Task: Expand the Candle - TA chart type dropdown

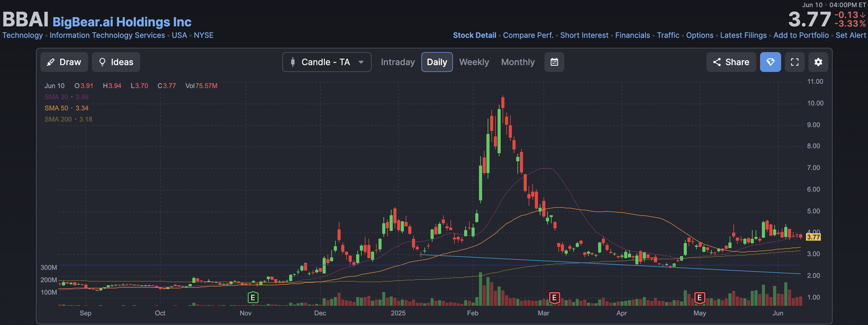Action: (x=327, y=62)
